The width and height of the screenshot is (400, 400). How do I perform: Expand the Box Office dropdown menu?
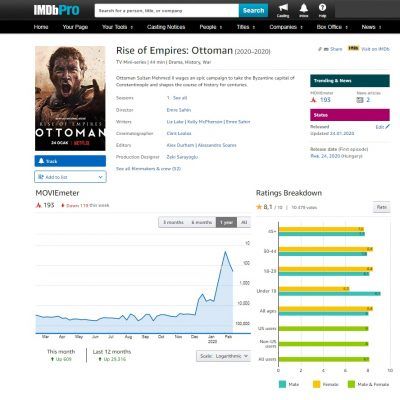332,27
